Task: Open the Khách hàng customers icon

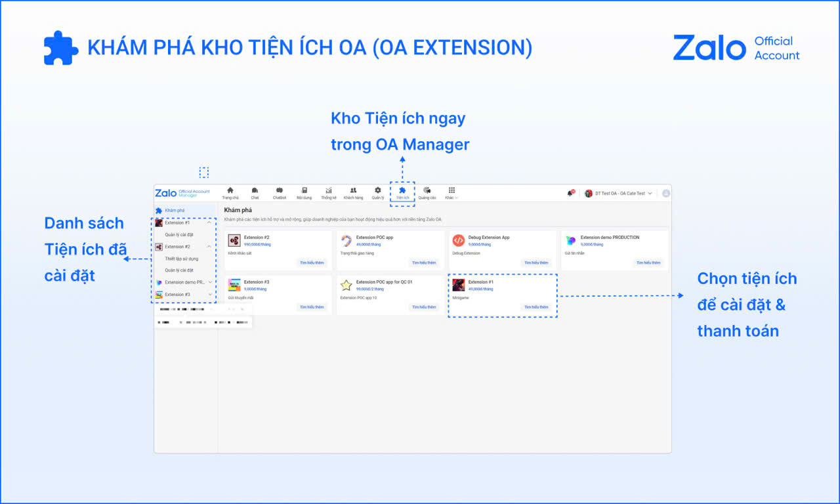Action: 353,190
